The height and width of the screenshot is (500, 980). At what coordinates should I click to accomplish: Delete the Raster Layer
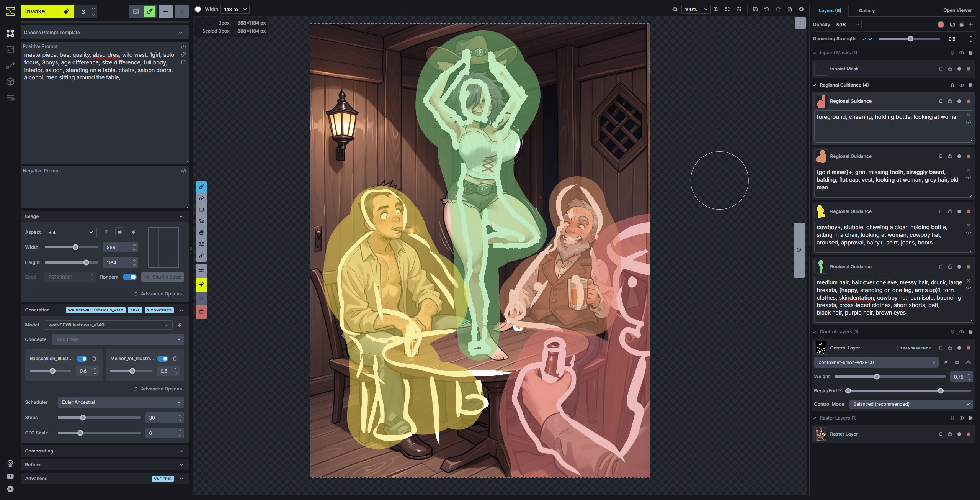[x=969, y=434]
